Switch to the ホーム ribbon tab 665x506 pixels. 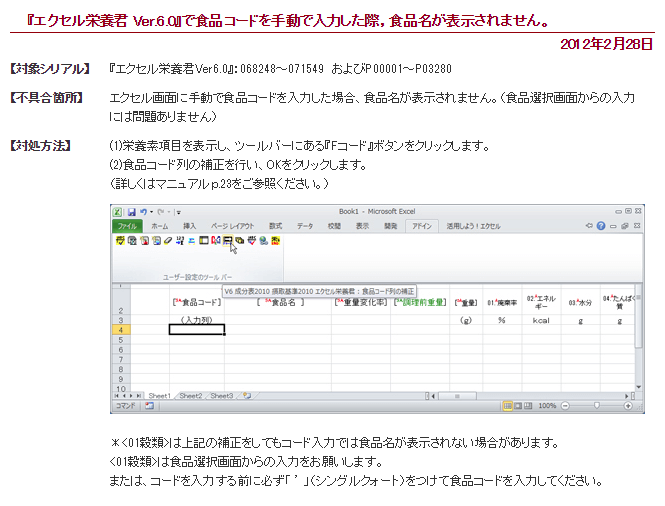[159, 226]
